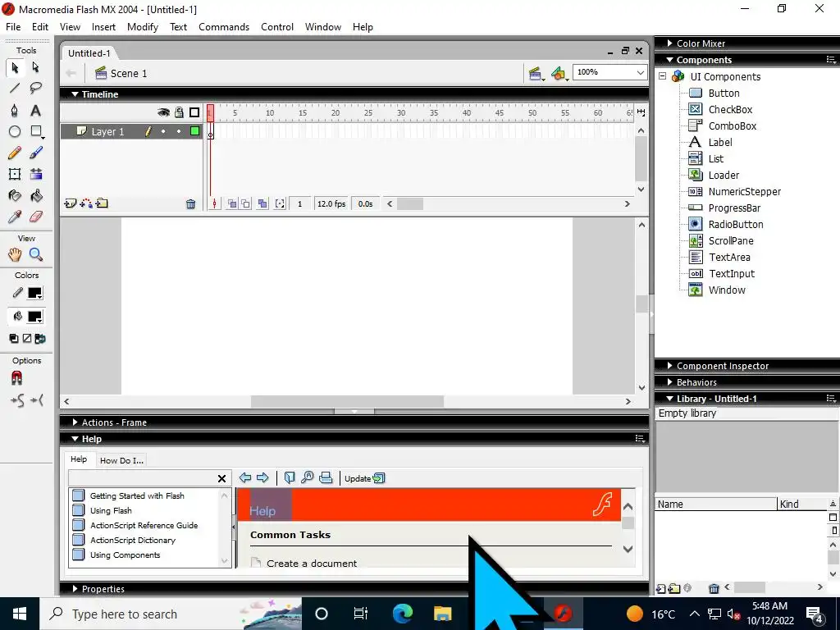Image resolution: width=840 pixels, height=630 pixels.
Task: Delete layer with Timeline trash icon
Action: click(x=190, y=204)
